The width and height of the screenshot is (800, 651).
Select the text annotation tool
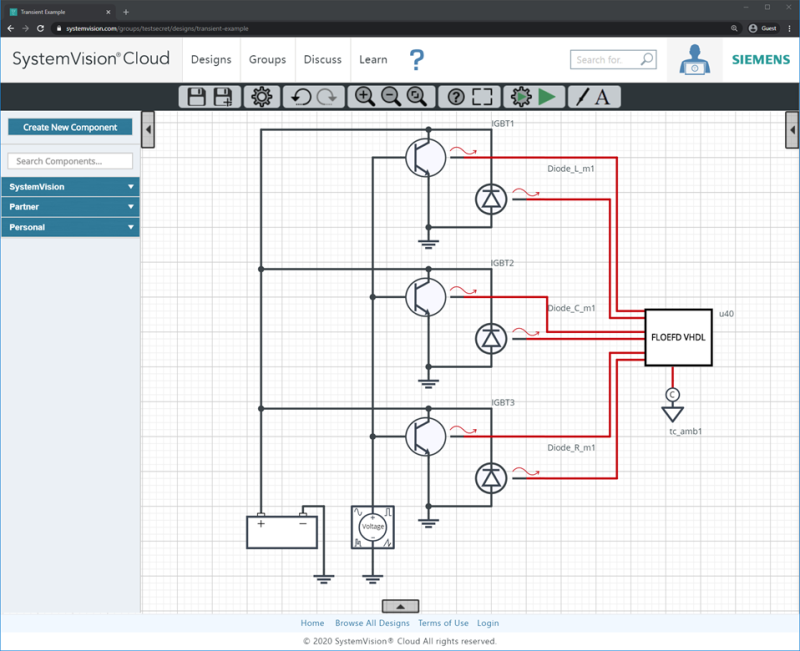(603, 97)
